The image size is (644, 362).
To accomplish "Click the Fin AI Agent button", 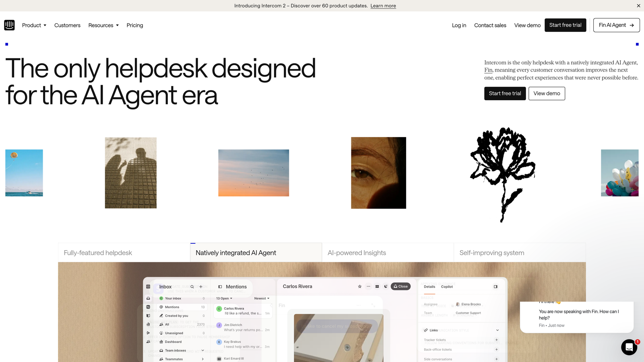I will pos(617,25).
